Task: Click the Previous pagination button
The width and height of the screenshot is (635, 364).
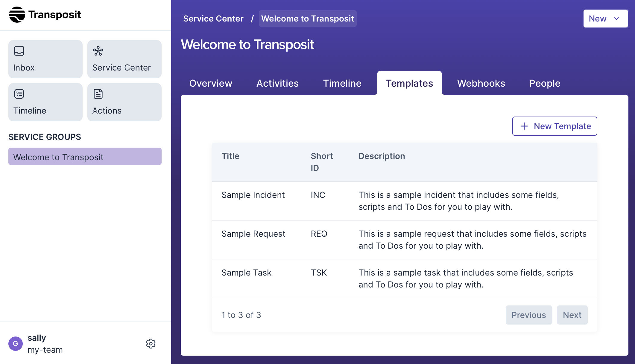Action: [x=528, y=315]
